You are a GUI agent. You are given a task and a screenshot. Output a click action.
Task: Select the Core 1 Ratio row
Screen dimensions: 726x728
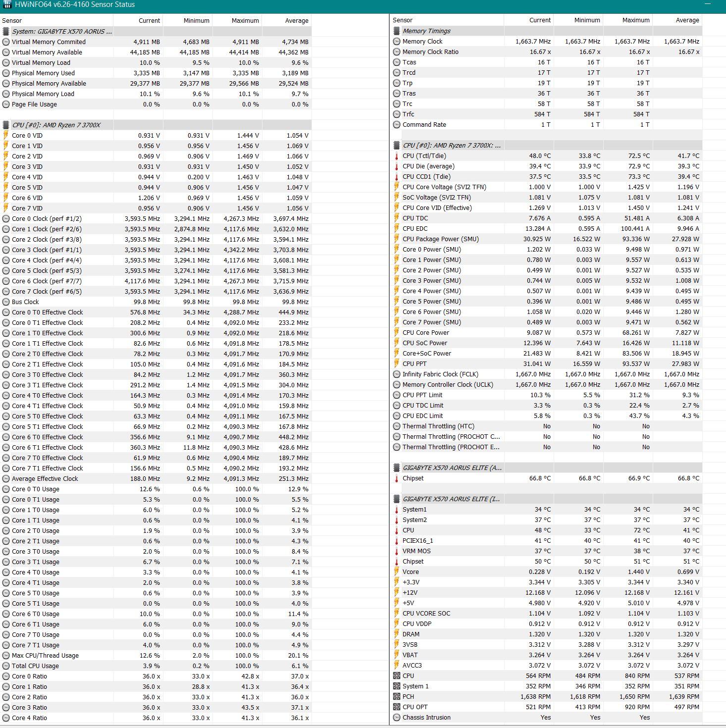156,686
